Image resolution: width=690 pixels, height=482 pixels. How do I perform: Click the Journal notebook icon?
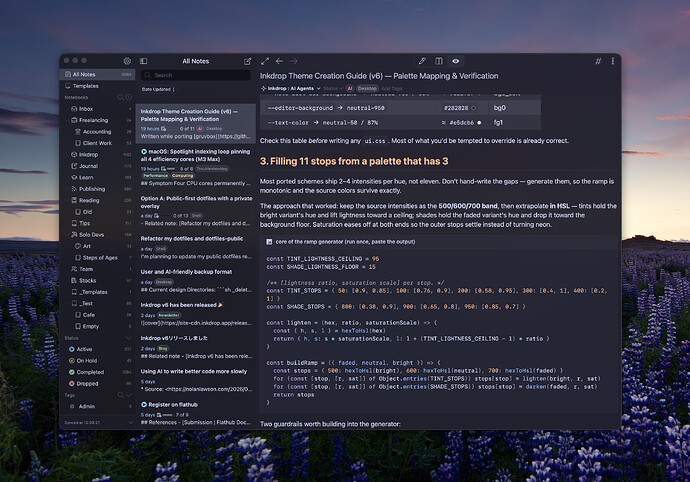(74, 166)
